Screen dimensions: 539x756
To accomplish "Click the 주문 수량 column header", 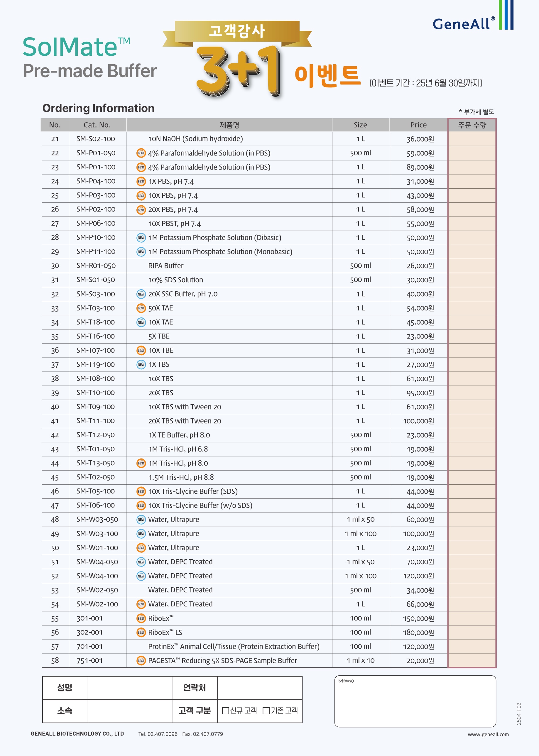I will [472, 125].
